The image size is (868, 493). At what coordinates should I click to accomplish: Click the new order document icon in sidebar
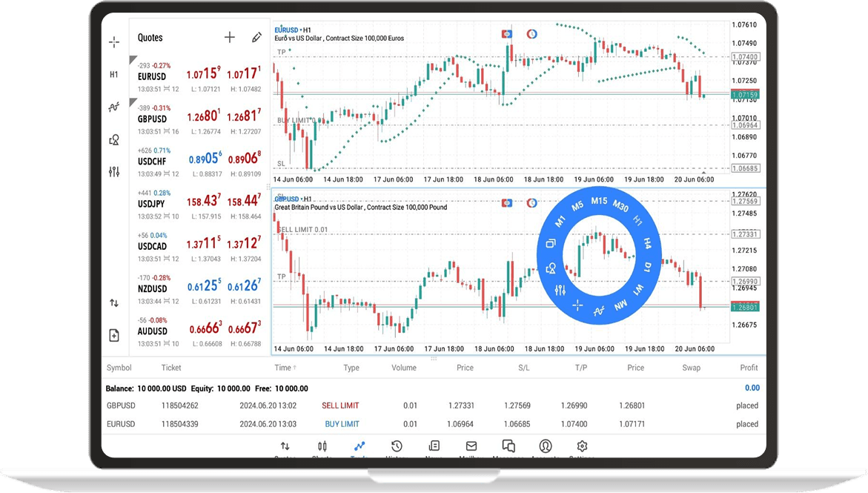(114, 335)
